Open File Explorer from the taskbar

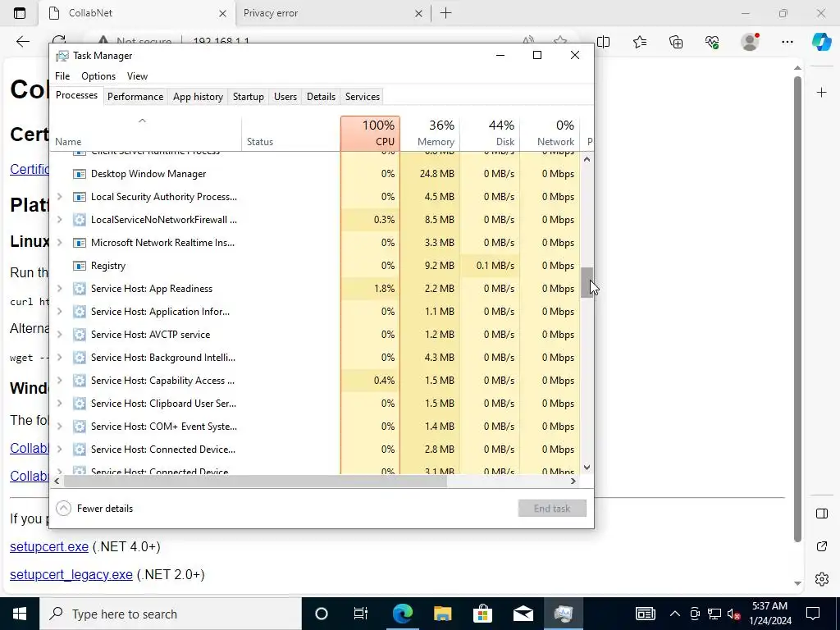(442, 614)
